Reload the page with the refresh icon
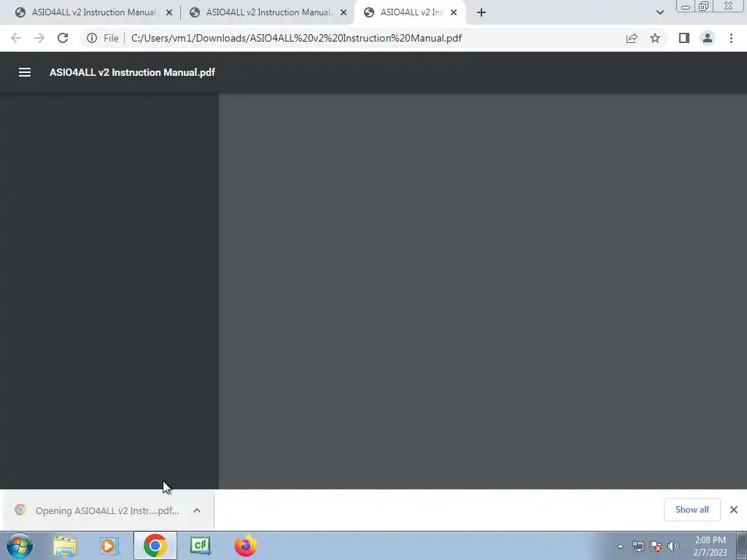 click(63, 38)
